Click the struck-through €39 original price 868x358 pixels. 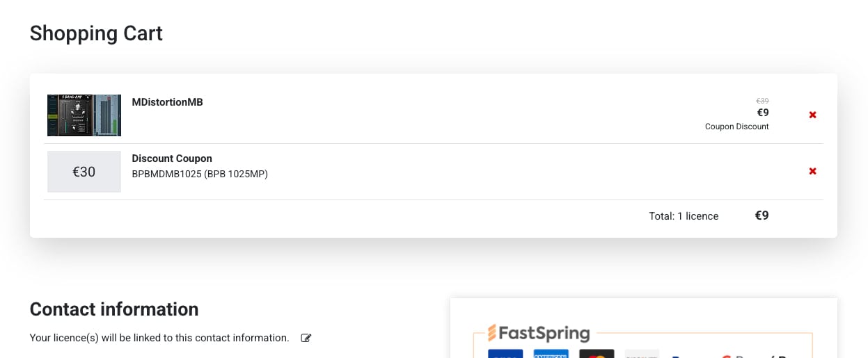point(762,101)
